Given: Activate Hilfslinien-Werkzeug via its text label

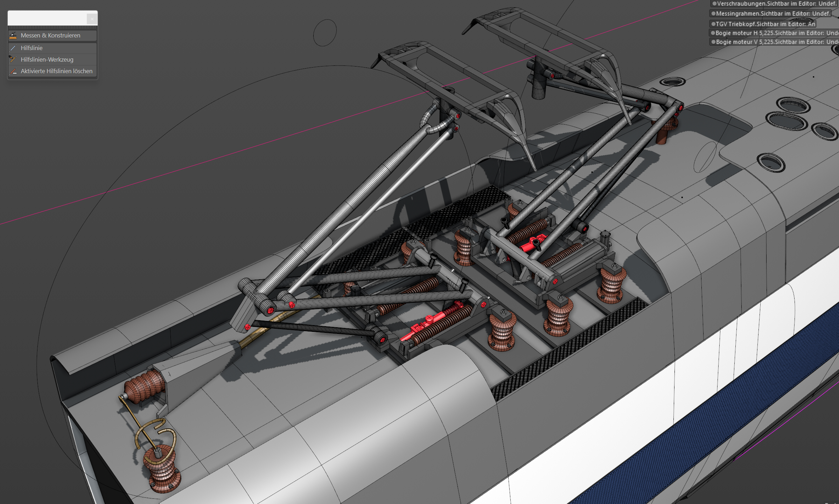Looking at the screenshot, I should 47,59.
